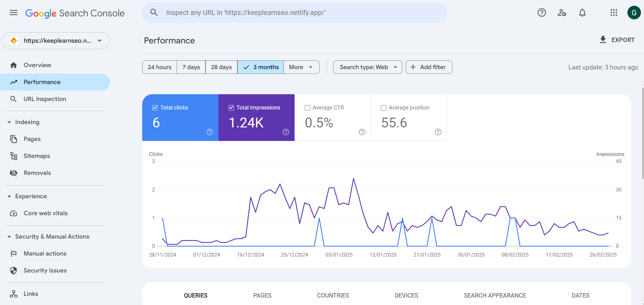Click the 1.24K total impressions value
Image resolution: width=644 pixels, height=305 pixels.
[x=246, y=123]
